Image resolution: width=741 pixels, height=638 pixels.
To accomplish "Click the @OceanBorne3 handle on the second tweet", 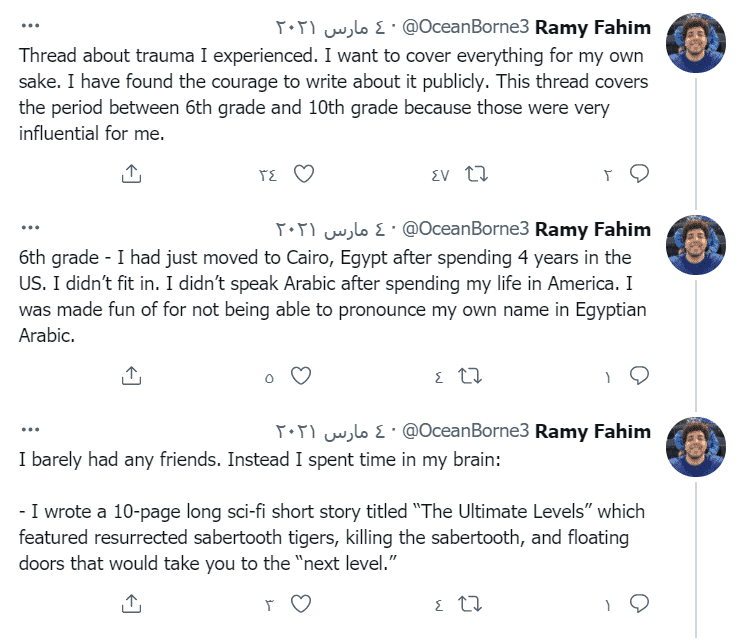I will [465, 229].
